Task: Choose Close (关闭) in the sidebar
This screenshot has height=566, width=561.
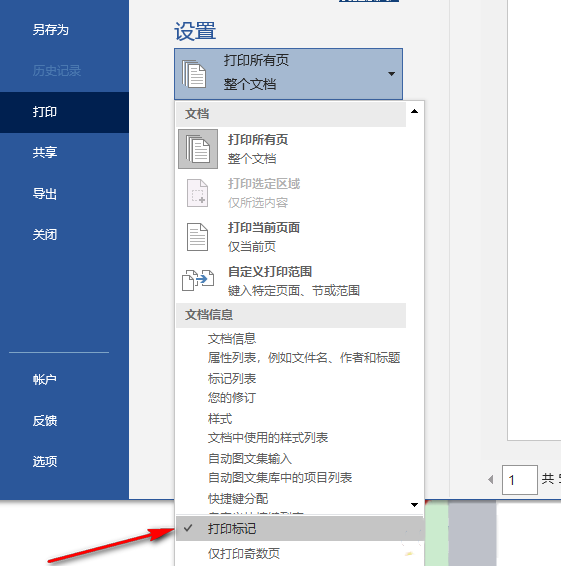Action: click(45, 235)
